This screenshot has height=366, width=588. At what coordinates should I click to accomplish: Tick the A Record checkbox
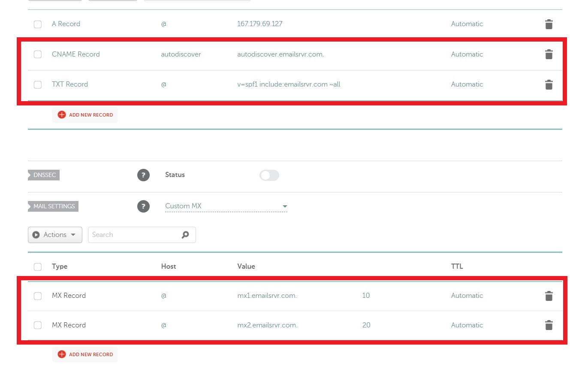(38, 24)
